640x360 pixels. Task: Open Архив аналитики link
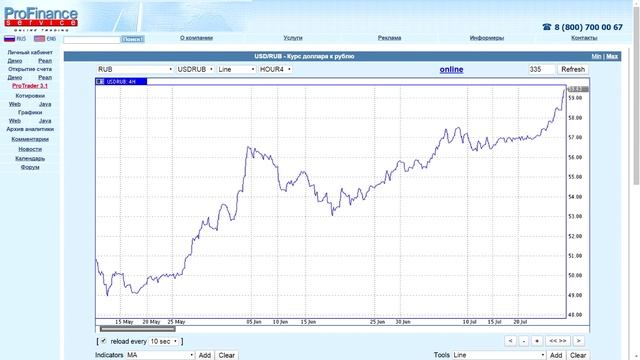click(x=30, y=129)
